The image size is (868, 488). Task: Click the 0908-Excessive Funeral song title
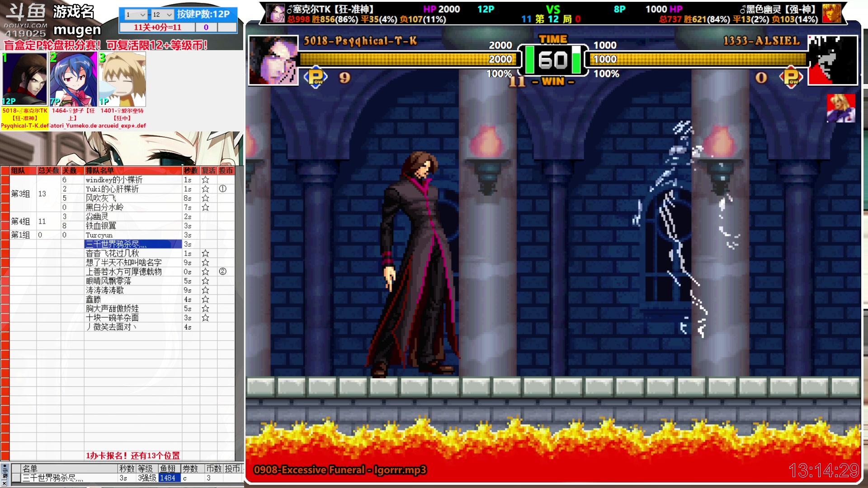click(340, 470)
